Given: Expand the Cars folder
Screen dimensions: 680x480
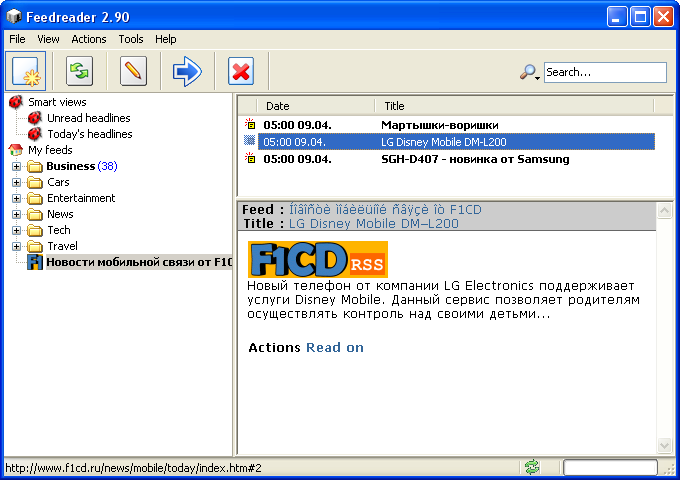Looking at the screenshot, I should (x=16, y=183).
